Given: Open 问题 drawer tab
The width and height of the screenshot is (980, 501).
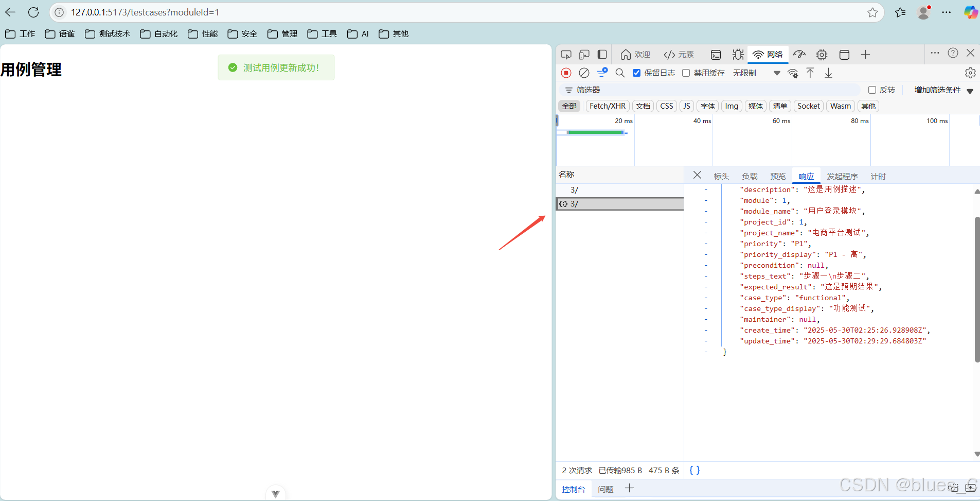Looking at the screenshot, I should [x=605, y=489].
